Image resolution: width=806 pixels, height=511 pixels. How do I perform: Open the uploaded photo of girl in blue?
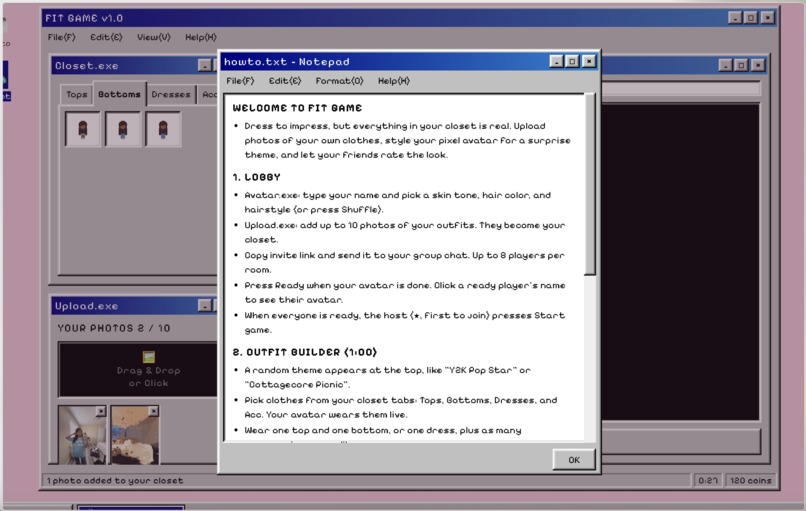[x=82, y=435]
